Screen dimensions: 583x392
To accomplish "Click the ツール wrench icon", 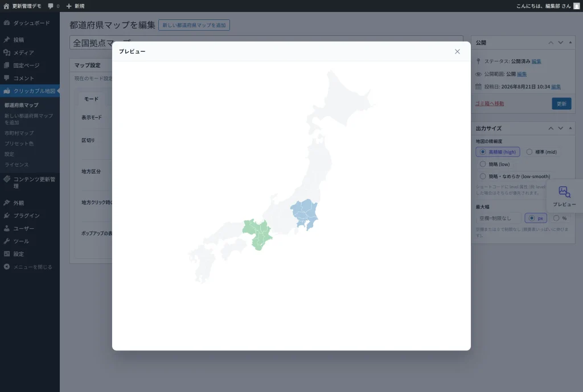I will [7, 241].
